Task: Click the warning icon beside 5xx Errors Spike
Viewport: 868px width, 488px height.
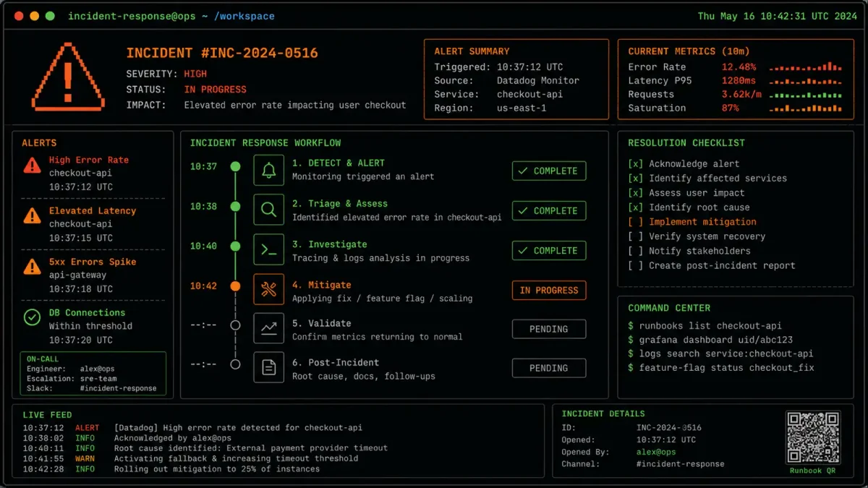Action: coord(32,267)
